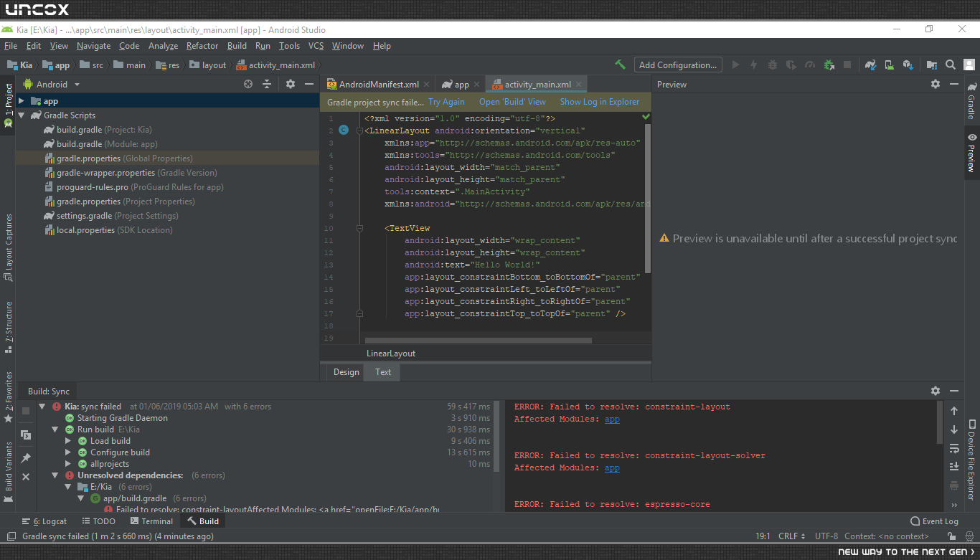Image resolution: width=980 pixels, height=560 pixels.
Task: Click the Debug app bug icon
Action: click(772, 65)
